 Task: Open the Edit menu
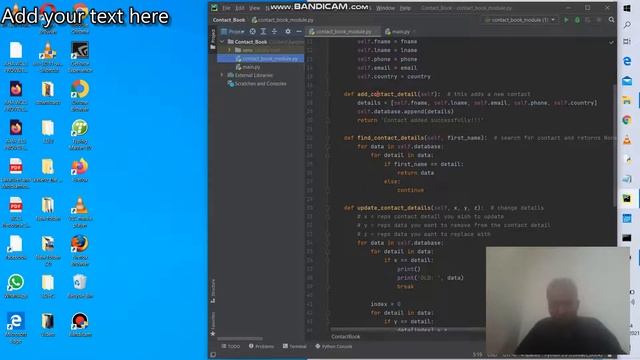[x=240, y=8]
